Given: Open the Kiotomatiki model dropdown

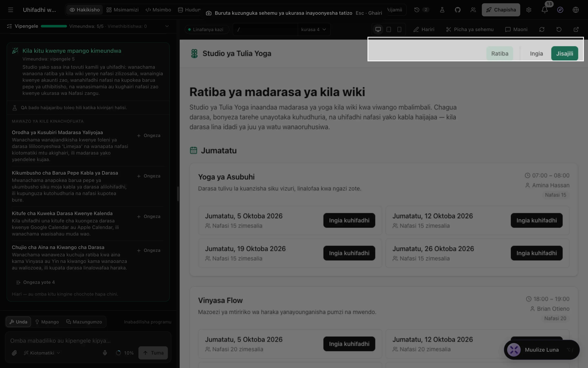Looking at the screenshot, I should tap(42, 353).
